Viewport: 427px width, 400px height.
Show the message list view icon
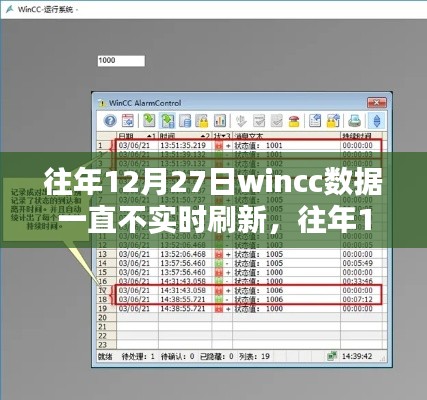tap(149, 121)
